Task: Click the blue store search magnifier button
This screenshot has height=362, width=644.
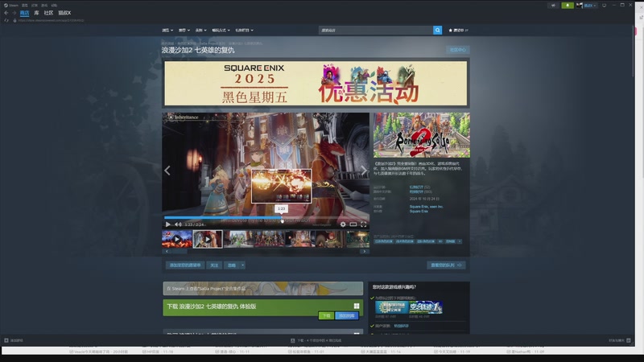Action: 437,30
